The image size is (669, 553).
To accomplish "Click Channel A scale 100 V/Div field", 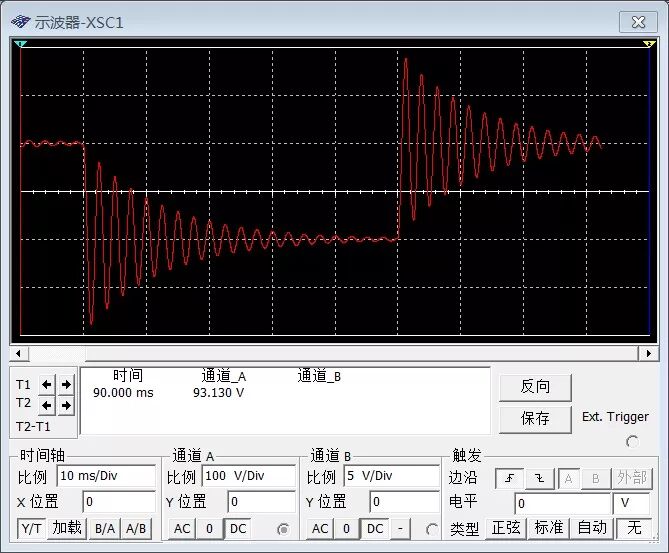I will click(248, 476).
